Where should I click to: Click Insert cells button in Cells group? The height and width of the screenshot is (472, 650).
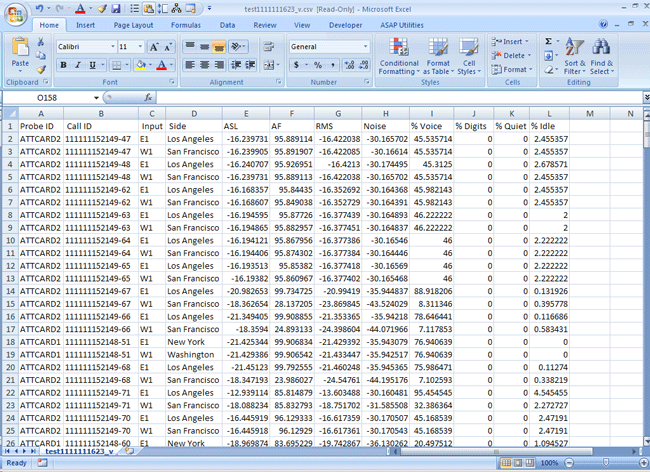510,41
